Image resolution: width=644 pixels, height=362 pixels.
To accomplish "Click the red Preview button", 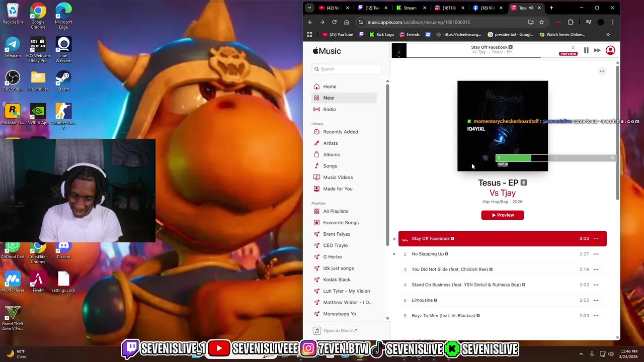I will pyautogui.click(x=502, y=215).
